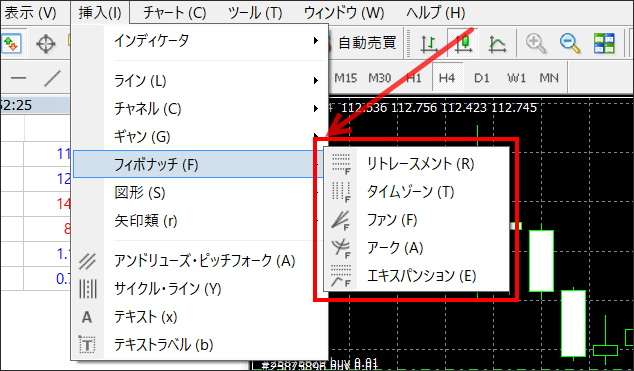Select エキスパンション (E) Fibonacci tool
This screenshot has width=634, height=371.
point(416,276)
